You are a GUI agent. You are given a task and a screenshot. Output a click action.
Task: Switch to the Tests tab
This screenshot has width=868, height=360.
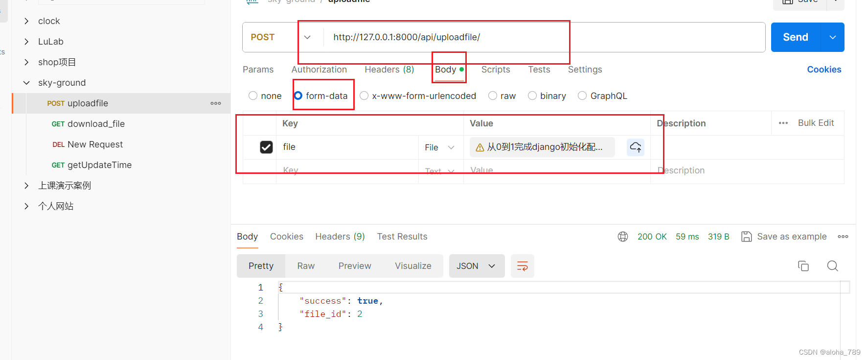539,70
